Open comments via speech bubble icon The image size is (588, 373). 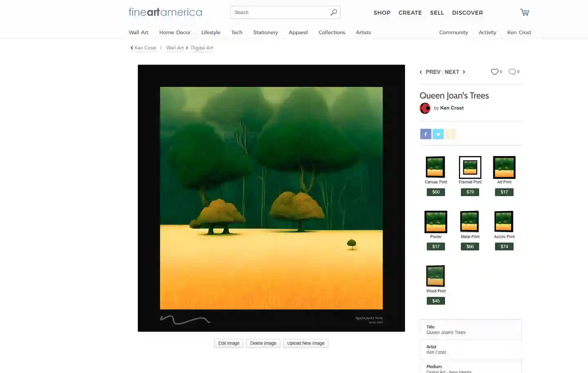click(512, 72)
